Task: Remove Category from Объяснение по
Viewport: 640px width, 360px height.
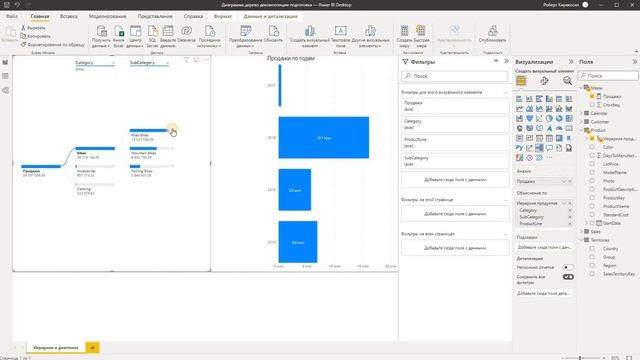Action: click(570, 210)
